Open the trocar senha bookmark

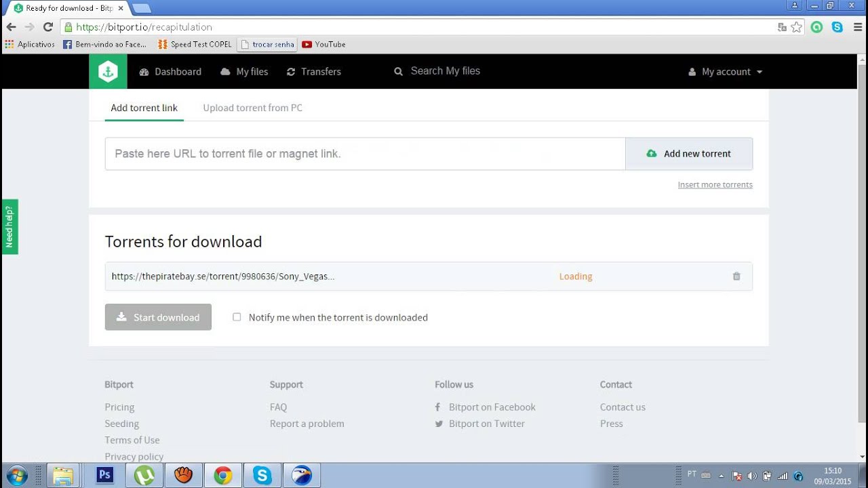point(268,44)
